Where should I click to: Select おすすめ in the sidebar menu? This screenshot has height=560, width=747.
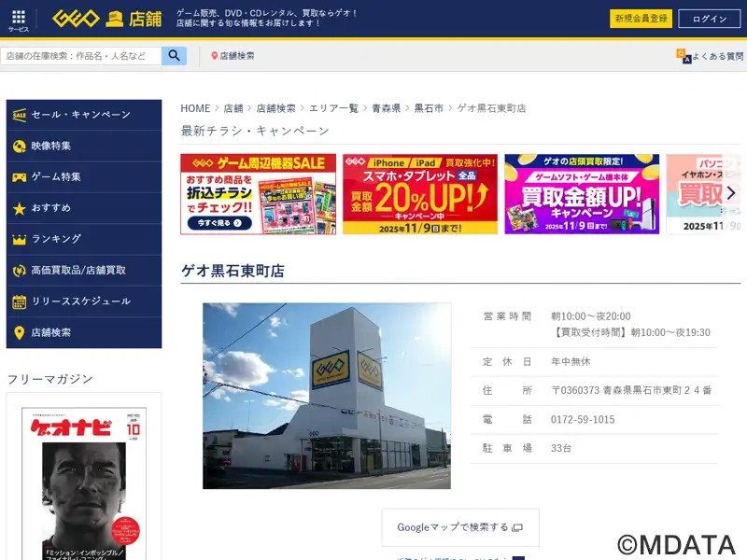coord(84,208)
